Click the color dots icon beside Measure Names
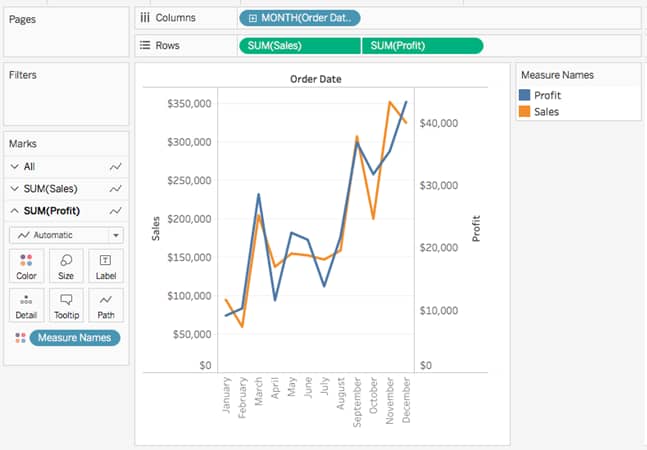Viewport: 647px width, 450px height. point(20,338)
